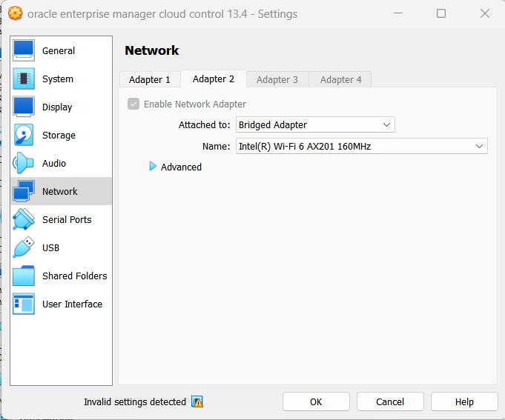505x420 pixels.
Task: Open the Audio speaker icon
Action: pos(24,163)
